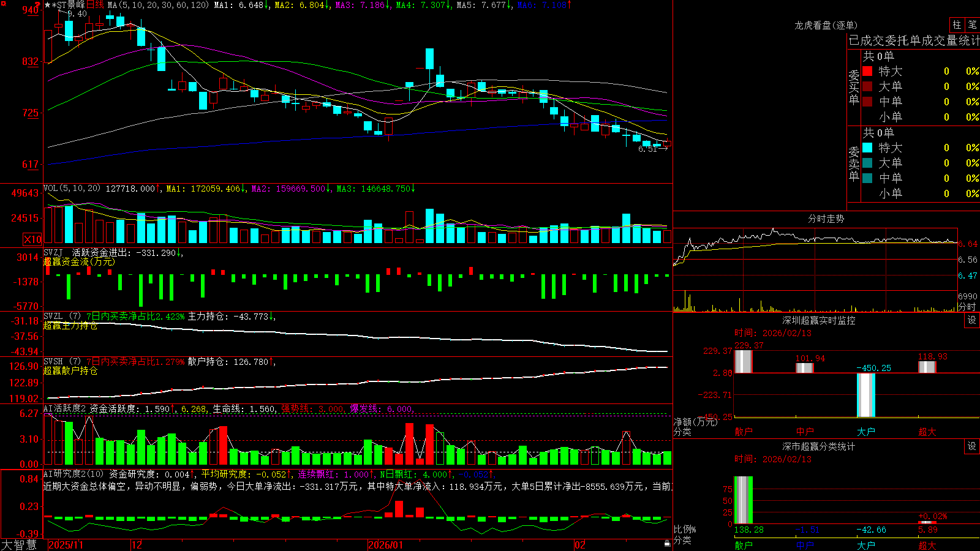Click the -450.25 大户 bar in 深圳超赢实时监控
Image resolution: width=980 pixels, height=551 pixels.
[866, 395]
